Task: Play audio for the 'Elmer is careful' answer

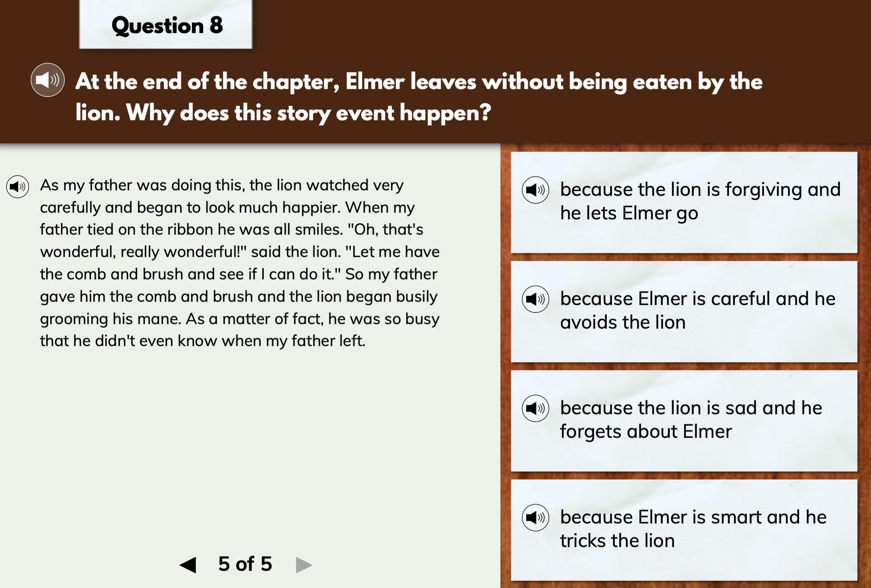Action: [x=535, y=299]
